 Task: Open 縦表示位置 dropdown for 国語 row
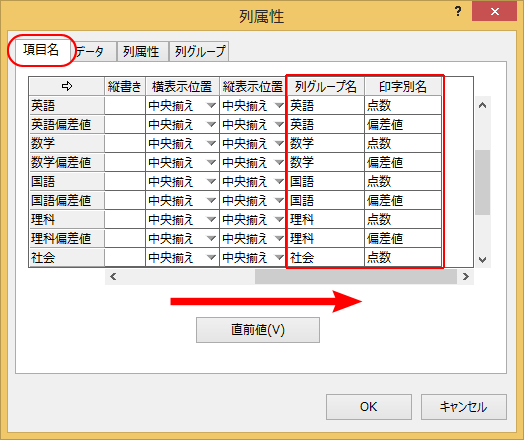coord(279,182)
